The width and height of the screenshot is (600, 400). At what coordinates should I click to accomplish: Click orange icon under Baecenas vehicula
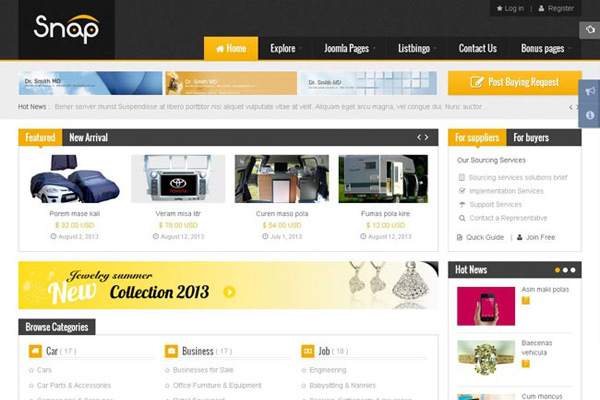point(526,364)
